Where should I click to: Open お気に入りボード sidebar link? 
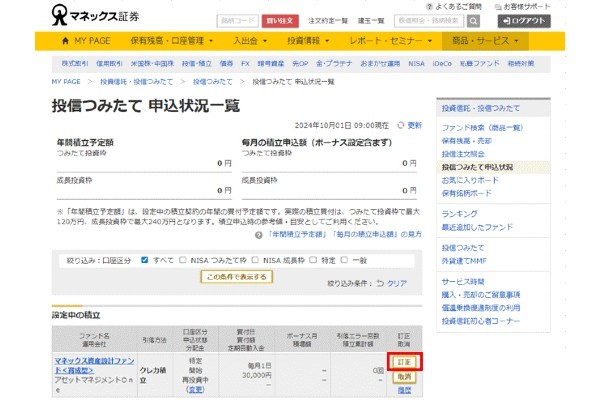click(470, 180)
